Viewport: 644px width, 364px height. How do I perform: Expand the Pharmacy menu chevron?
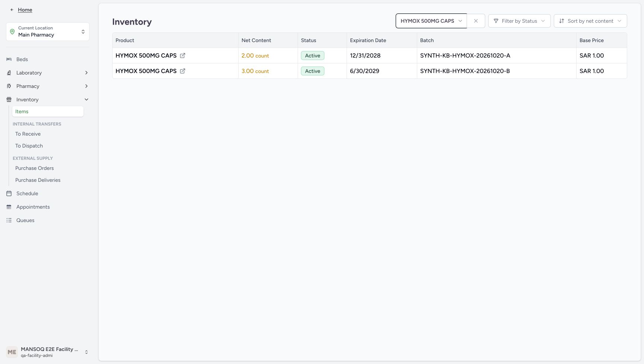[x=86, y=86]
